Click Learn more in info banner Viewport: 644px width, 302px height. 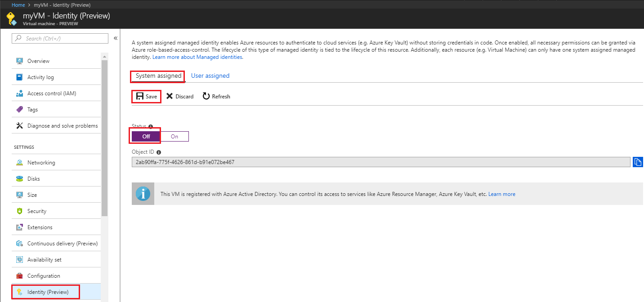(502, 194)
